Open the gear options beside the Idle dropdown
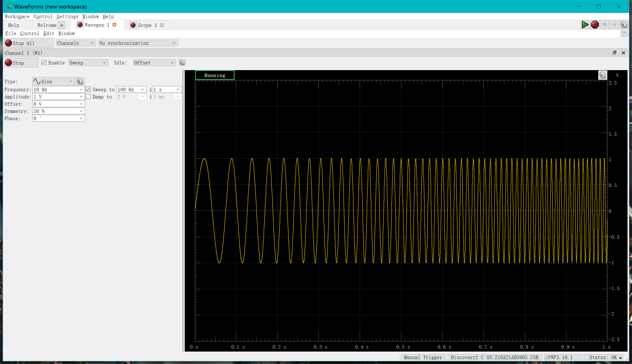 click(x=182, y=63)
